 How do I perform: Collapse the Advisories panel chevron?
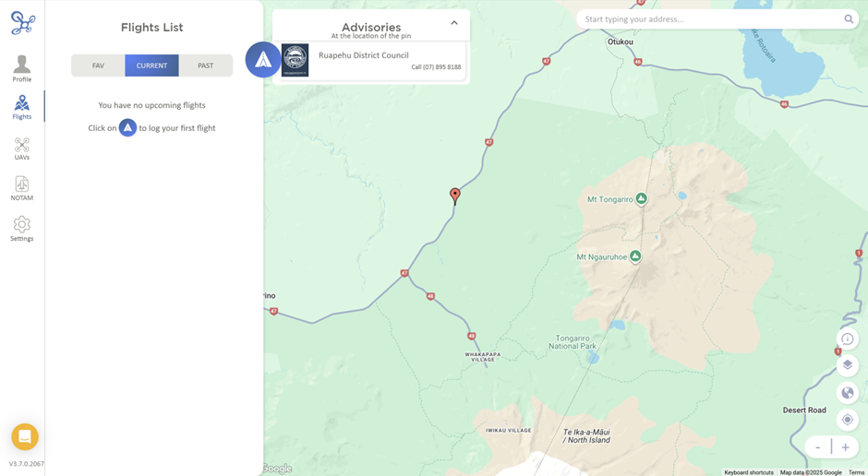point(454,23)
